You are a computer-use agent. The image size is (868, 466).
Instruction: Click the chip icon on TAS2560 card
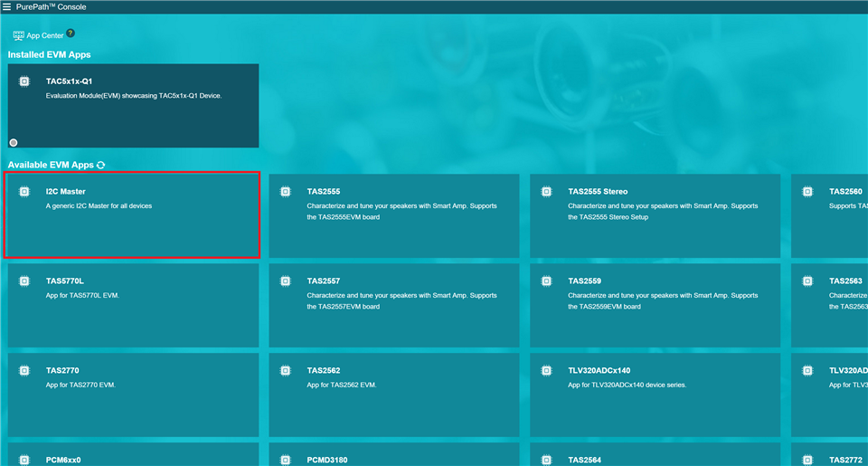click(x=807, y=192)
